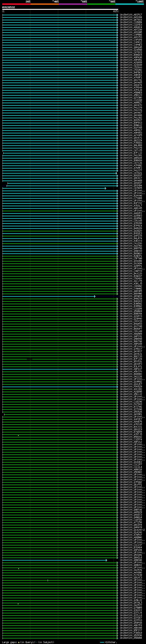The width and height of the screenshot is (146, 644).
Task: Open hit UniRef100_A9U6C4
Action: tap(131, 27)
